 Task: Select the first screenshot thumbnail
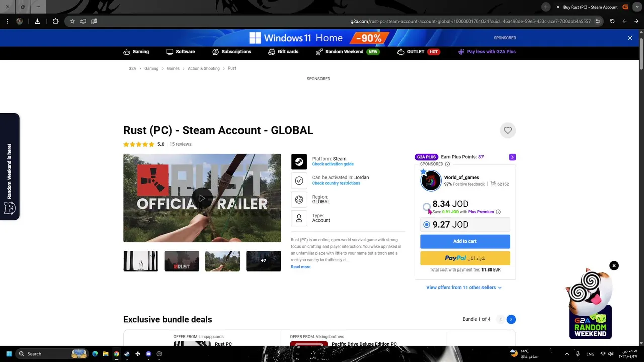[x=141, y=261]
